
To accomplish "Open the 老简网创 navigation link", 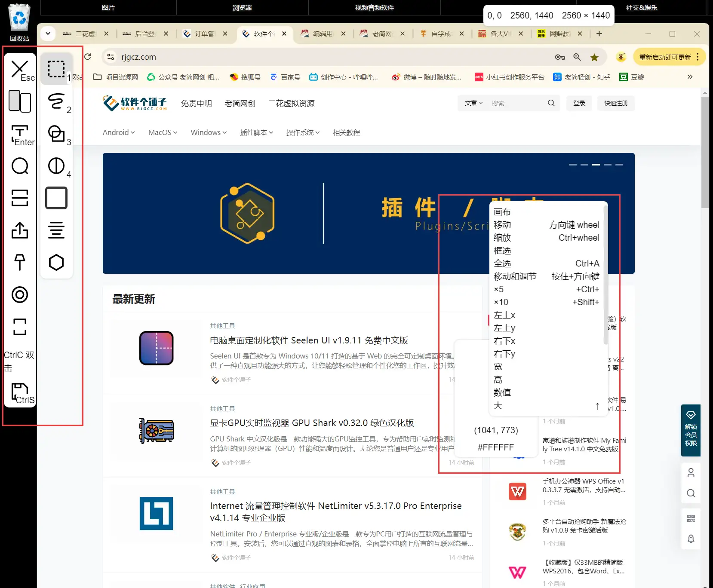I will pyautogui.click(x=240, y=103).
